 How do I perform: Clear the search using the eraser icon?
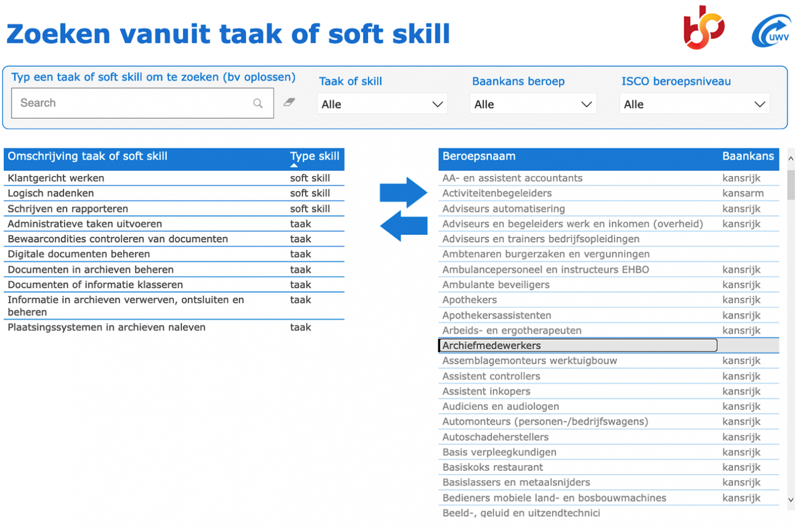[289, 102]
